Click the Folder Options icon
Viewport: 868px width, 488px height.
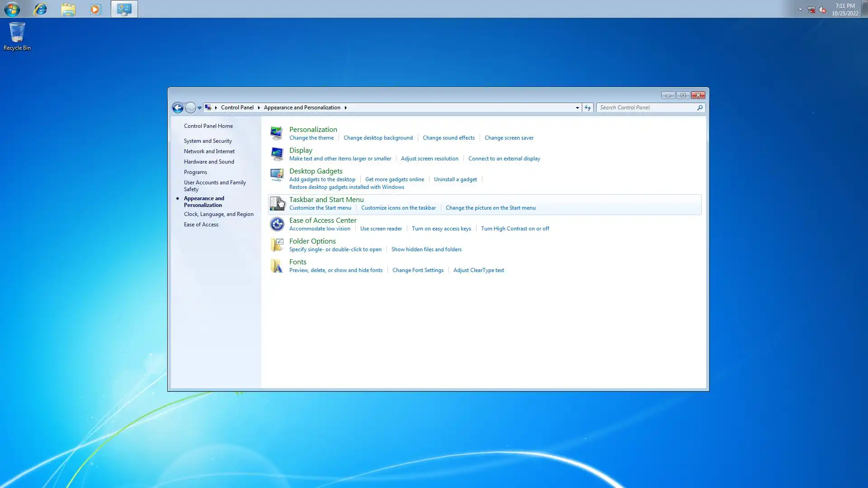click(277, 245)
